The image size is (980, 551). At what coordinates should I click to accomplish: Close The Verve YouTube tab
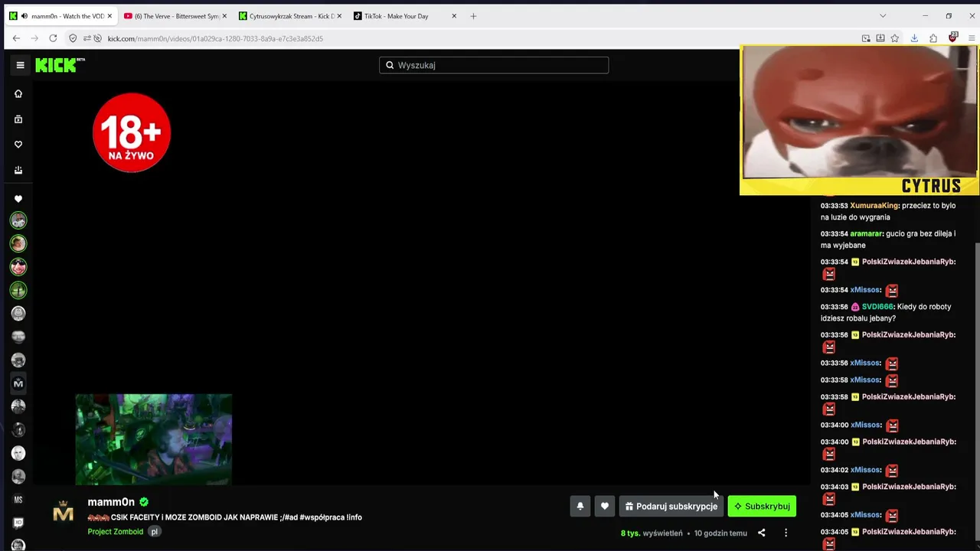point(224,16)
